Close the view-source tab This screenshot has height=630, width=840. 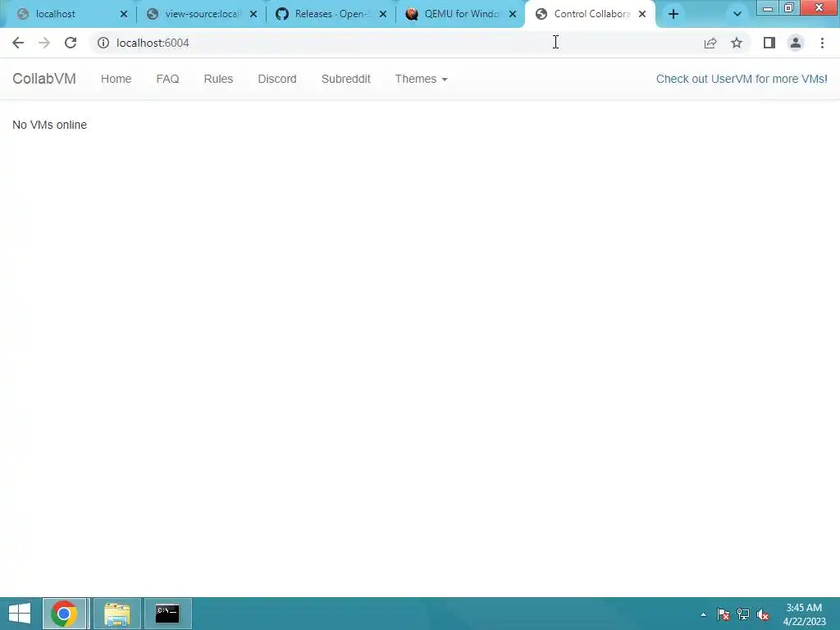(x=253, y=14)
